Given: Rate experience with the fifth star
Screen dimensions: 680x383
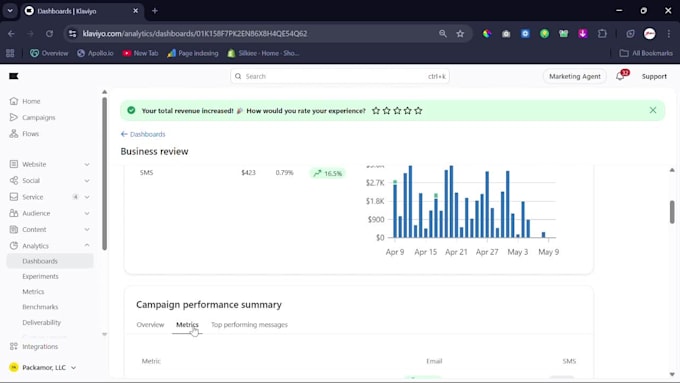Looking at the screenshot, I should coord(418,111).
